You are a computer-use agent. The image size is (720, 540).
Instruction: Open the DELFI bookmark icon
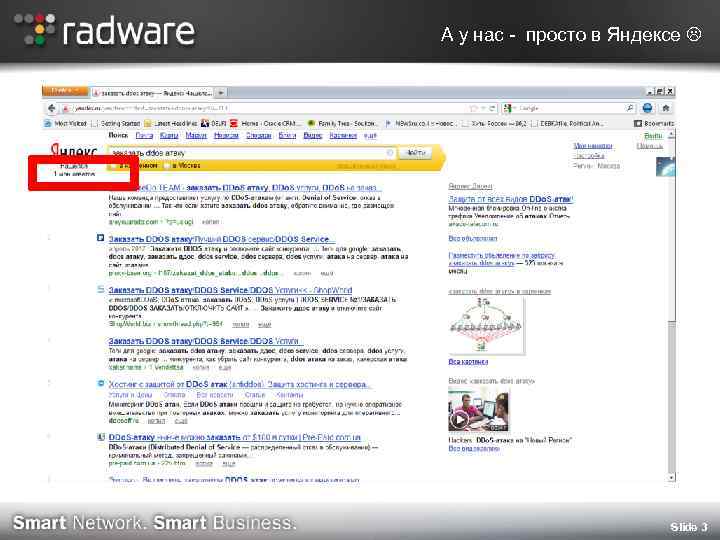pos(205,123)
